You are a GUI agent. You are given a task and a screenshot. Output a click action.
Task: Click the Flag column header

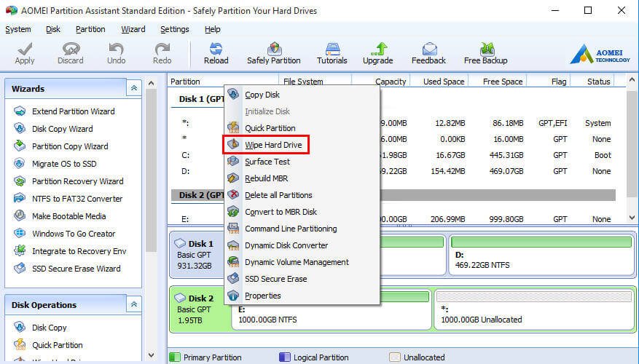559,82
